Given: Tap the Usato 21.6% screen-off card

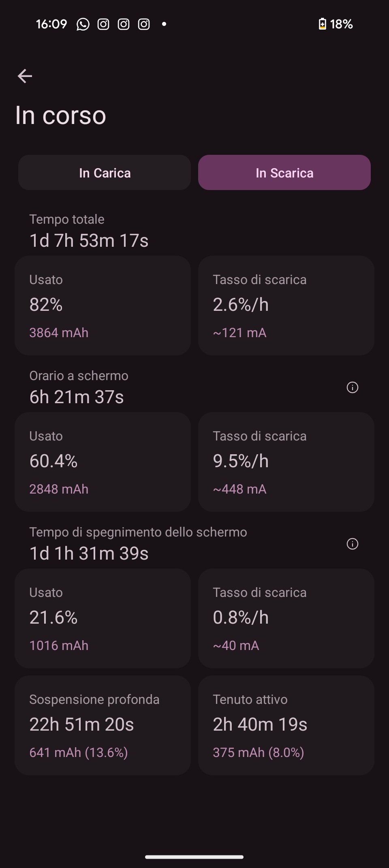Looking at the screenshot, I should click(103, 618).
